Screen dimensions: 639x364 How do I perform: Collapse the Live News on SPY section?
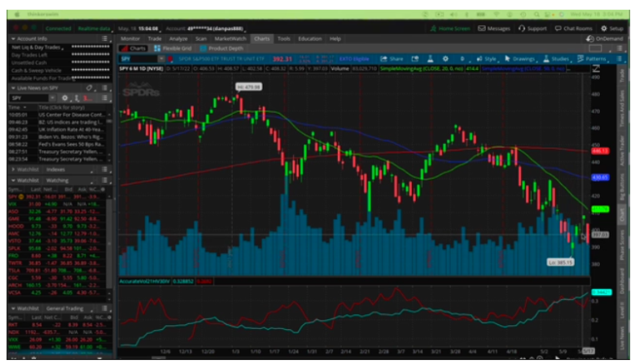tap(12, 87)
